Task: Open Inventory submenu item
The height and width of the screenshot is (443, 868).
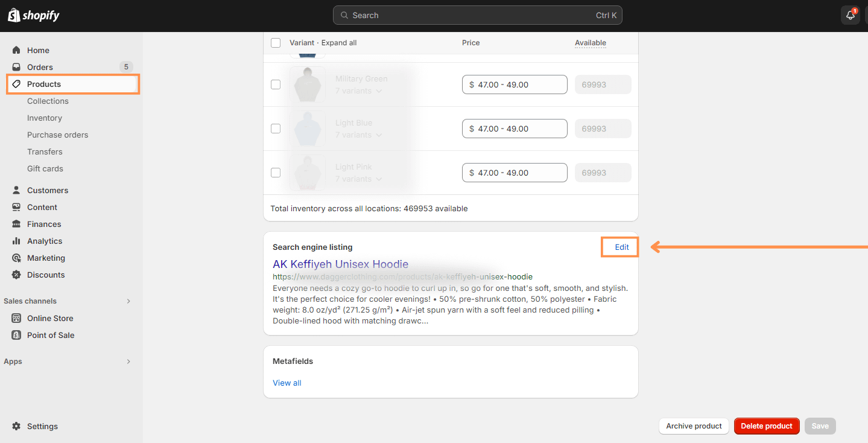Action: tap(45, 118)
